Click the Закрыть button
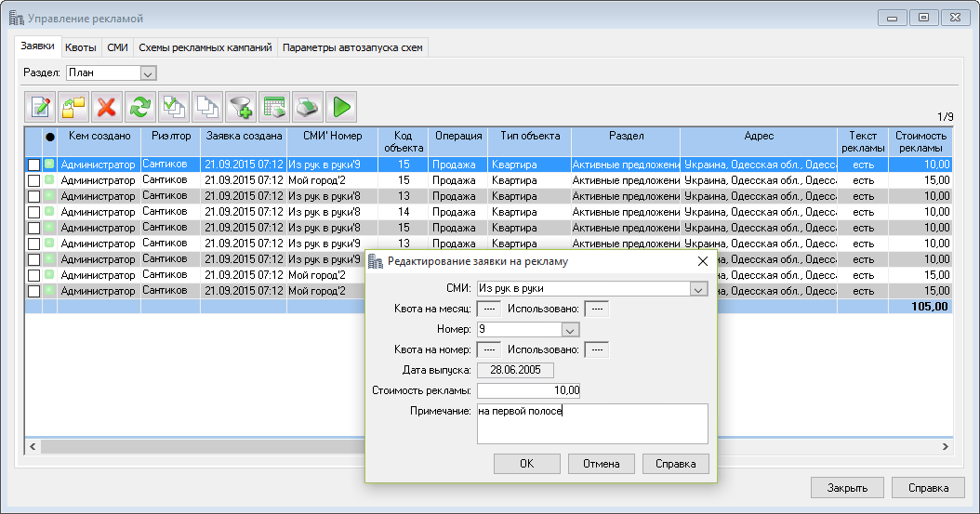This screenshot has height=514, width=980. 847,488
